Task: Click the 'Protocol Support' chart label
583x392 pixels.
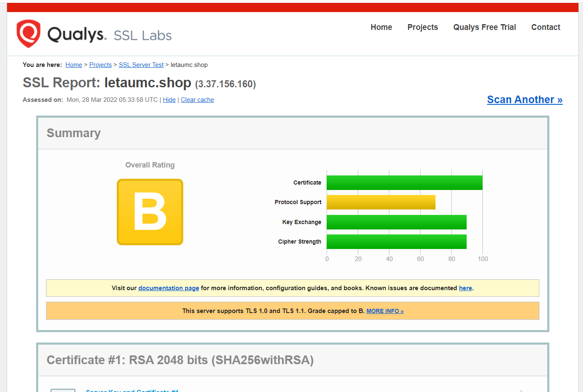Action: 298,202
